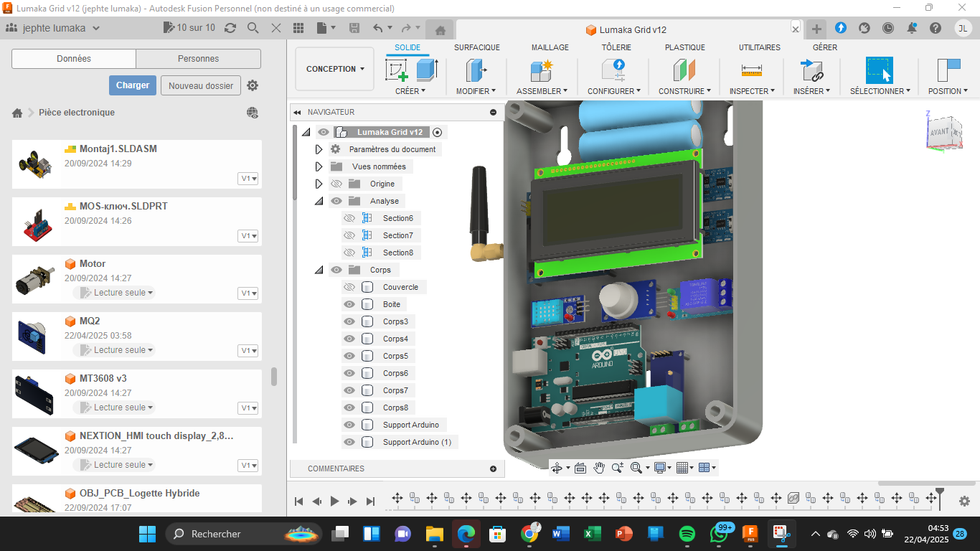Collapse the Corps folder
The height and width of the screenshot is (551, 980).
319,270
